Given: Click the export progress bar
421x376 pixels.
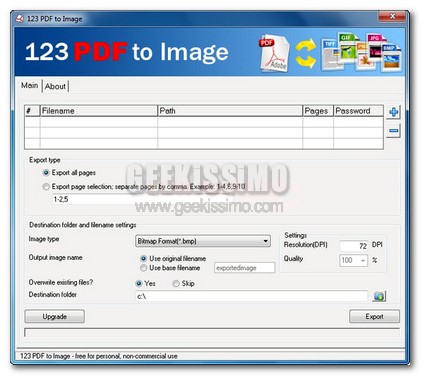Looking at the screenshot, I should coord(212,332).
